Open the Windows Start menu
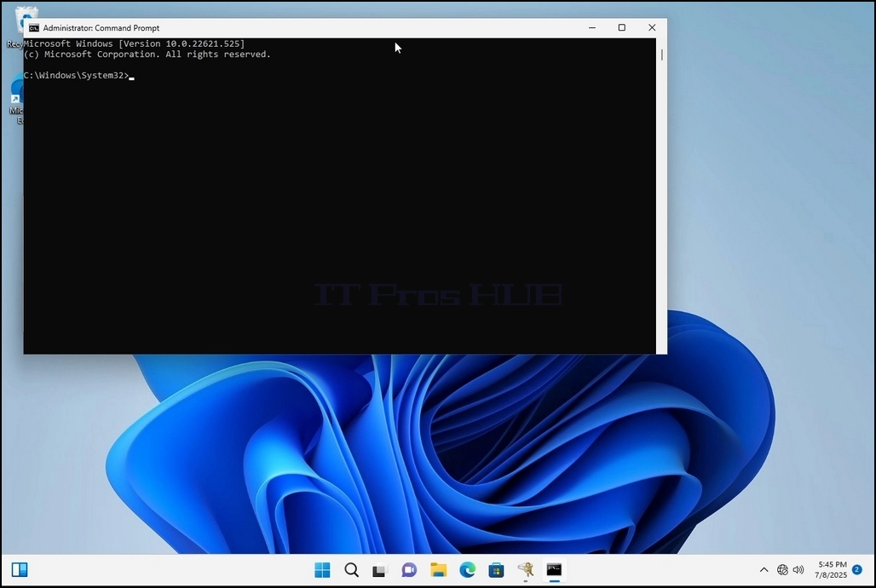Viewport: 876px width, 588px height. point(322,570)
